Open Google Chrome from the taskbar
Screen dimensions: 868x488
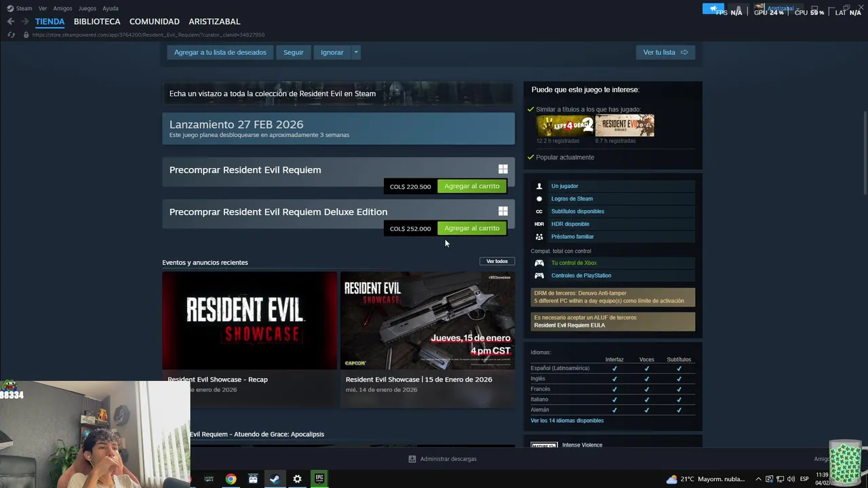click(231, 479)
